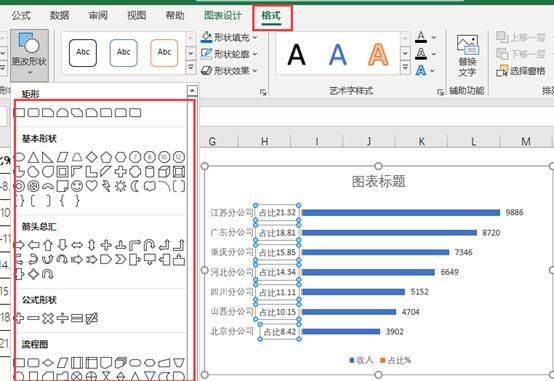Switch to the 格式 tab

[x=271, y=15]
